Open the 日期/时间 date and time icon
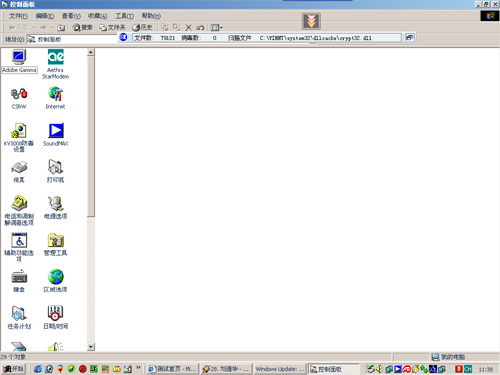Screen dimensions: 500x375 pos(55,318)
